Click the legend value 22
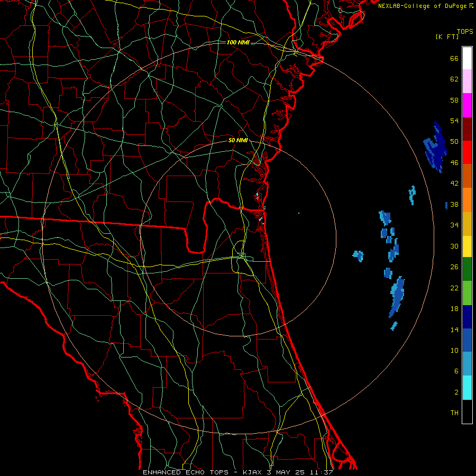This screenshot has height=476, width=476. coord(454,288)
